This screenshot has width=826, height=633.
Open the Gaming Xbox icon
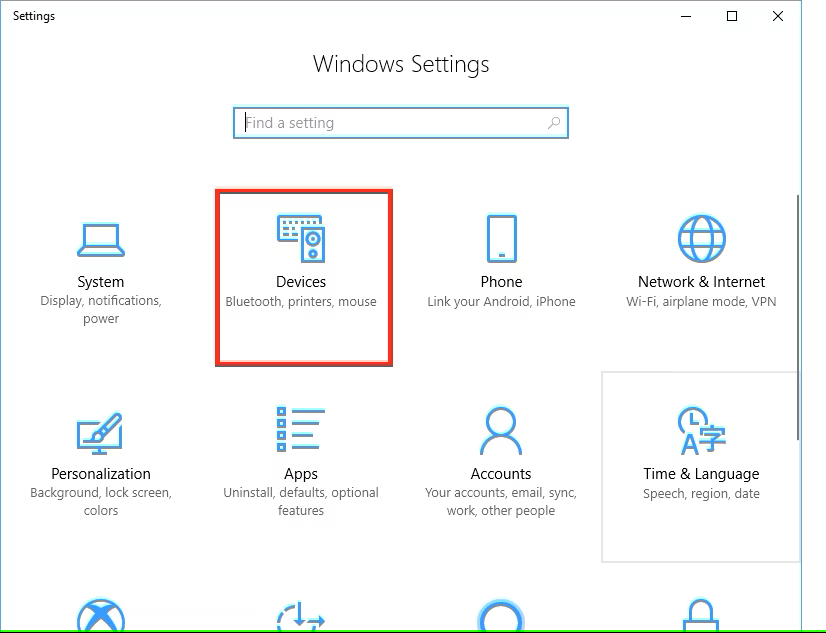coord(101,615)
